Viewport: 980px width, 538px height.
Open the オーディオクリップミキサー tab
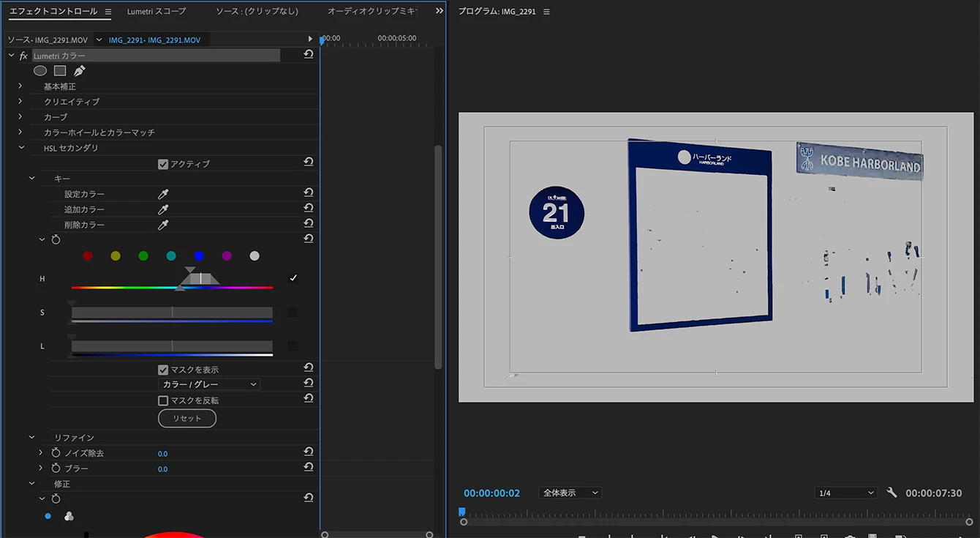(x=372, y=12)
